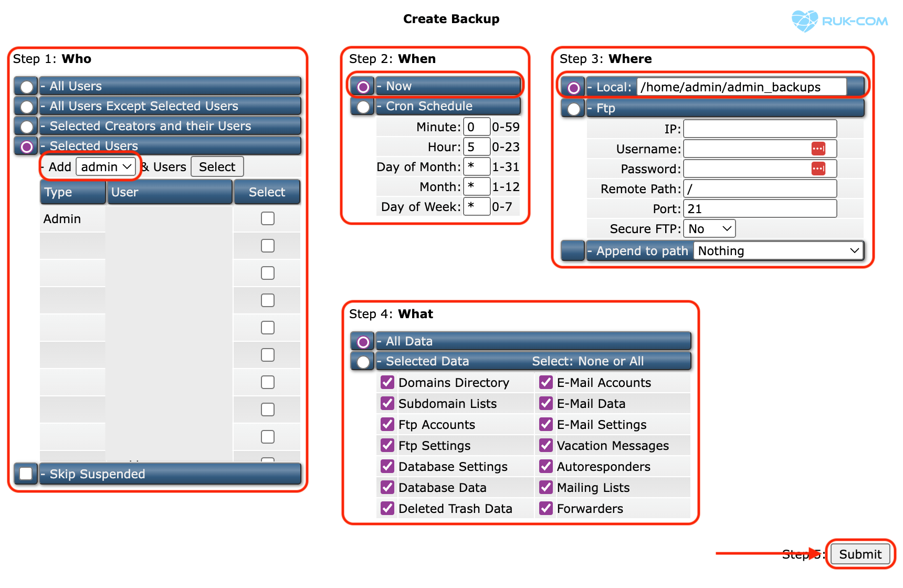Viewport: 903px width, 588px height.
Task: Open the Append to path dropdown
Action: 778,251
